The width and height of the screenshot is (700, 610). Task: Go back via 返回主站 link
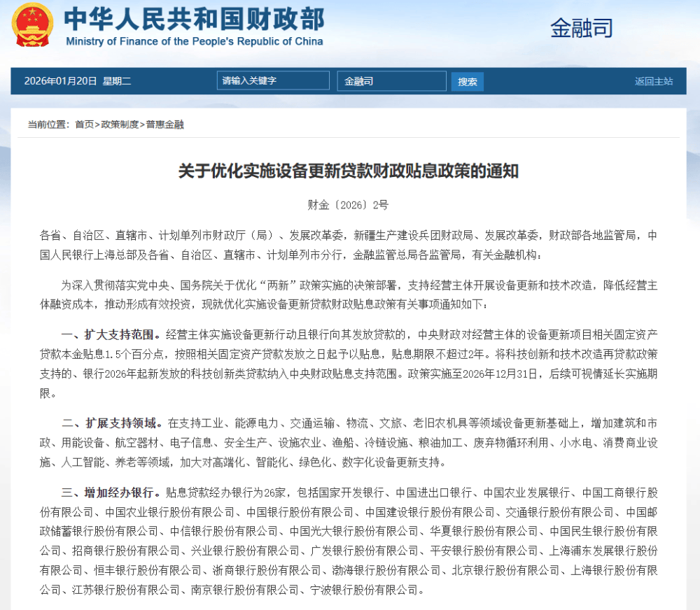tap(653, 81)
